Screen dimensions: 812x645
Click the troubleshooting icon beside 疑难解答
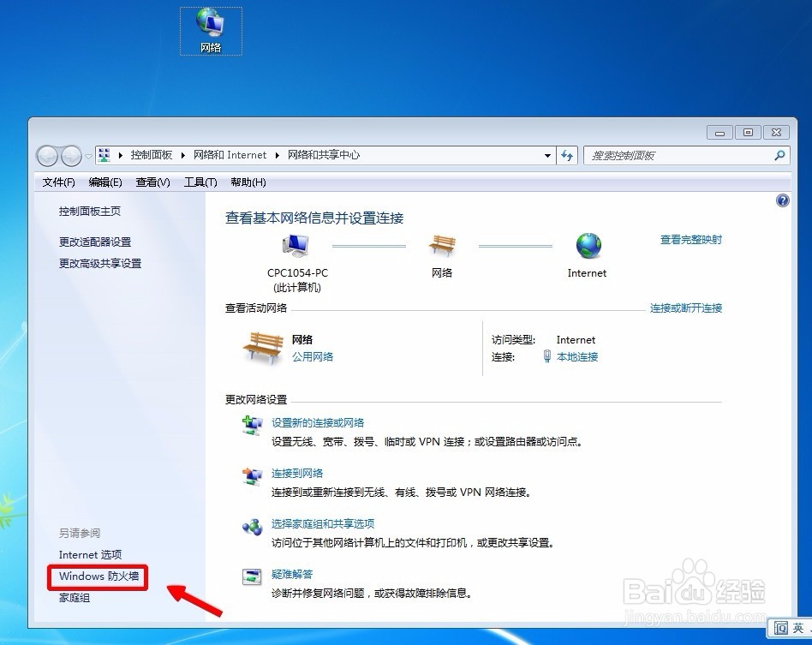click(252, 576)
